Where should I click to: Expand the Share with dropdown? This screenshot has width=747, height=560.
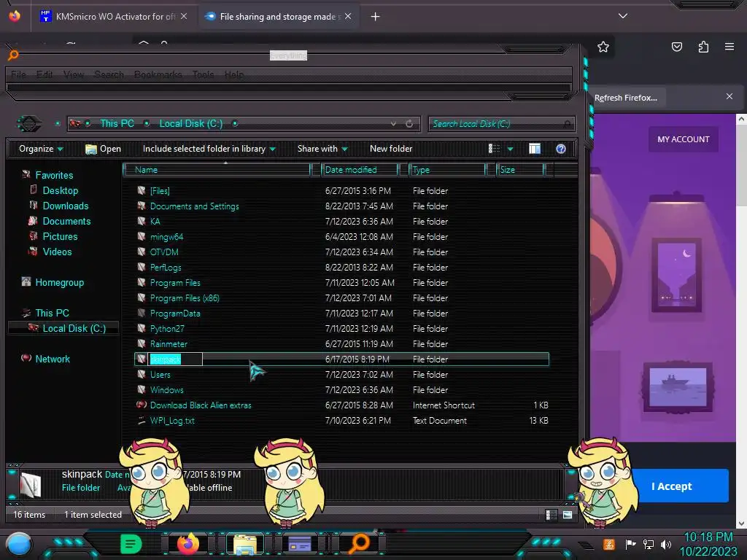[322, 149]
